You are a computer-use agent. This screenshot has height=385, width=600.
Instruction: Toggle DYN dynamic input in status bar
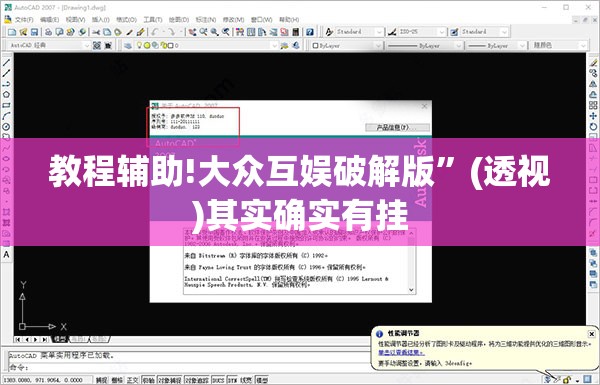[x=232, y=380]
